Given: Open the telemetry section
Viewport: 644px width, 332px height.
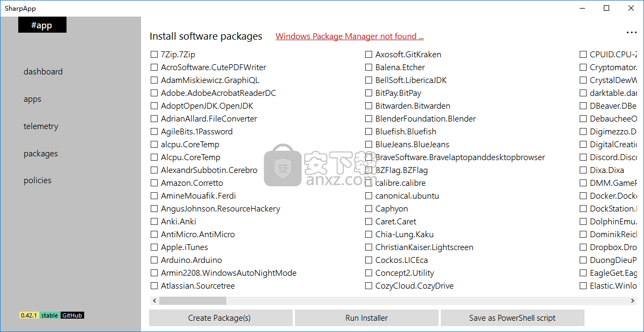Looking at the screenshot, I should coord(41,126).
